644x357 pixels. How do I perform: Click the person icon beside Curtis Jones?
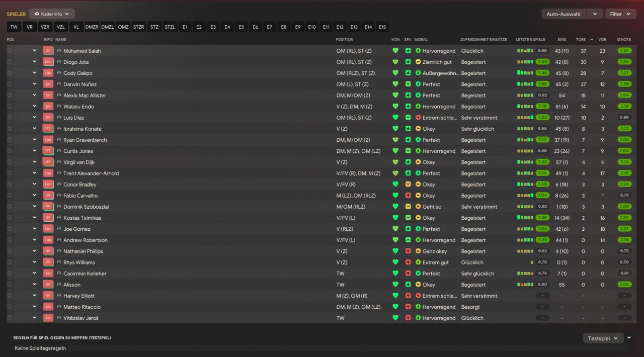pyautogui.click(x=59, y=151)
